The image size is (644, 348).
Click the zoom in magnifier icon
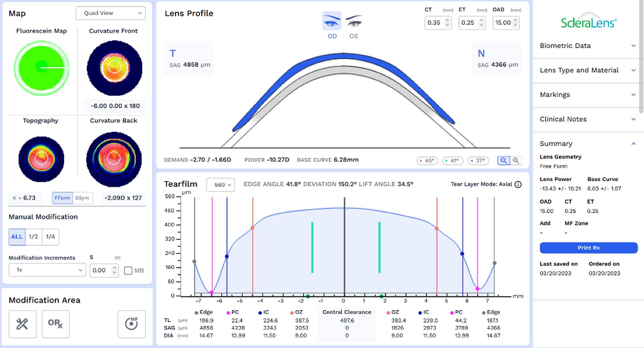516,161
